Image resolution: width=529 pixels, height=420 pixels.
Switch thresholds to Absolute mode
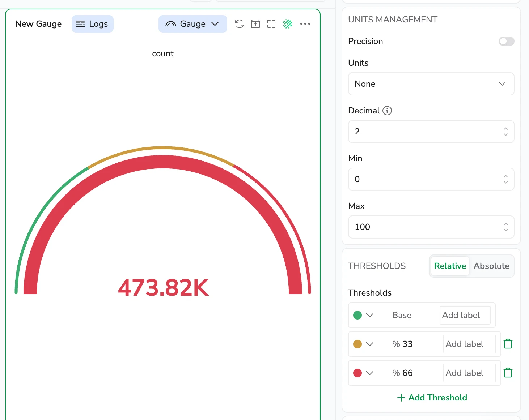tap(491, 266)
